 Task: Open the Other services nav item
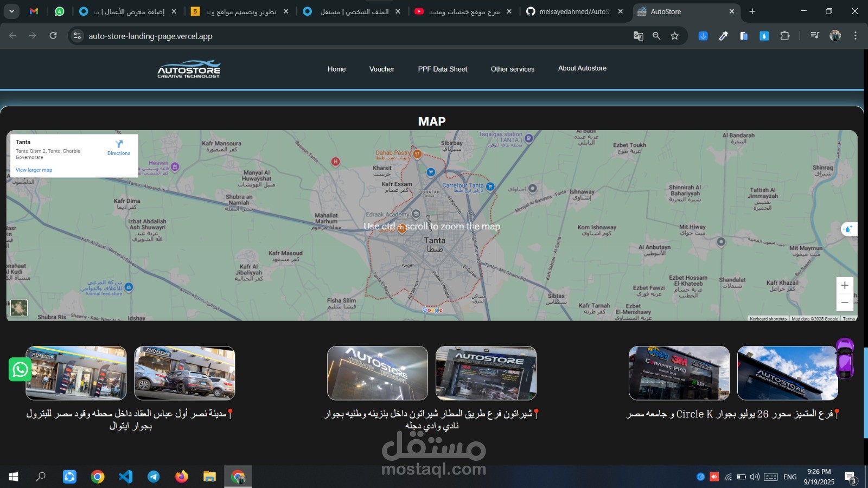(513, 69)
